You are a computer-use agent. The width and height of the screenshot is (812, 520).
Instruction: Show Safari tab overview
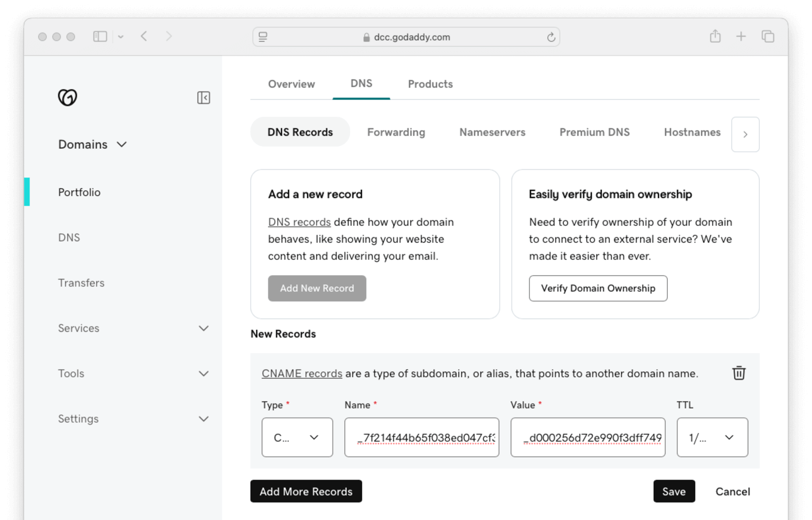[x=767, y=37]
